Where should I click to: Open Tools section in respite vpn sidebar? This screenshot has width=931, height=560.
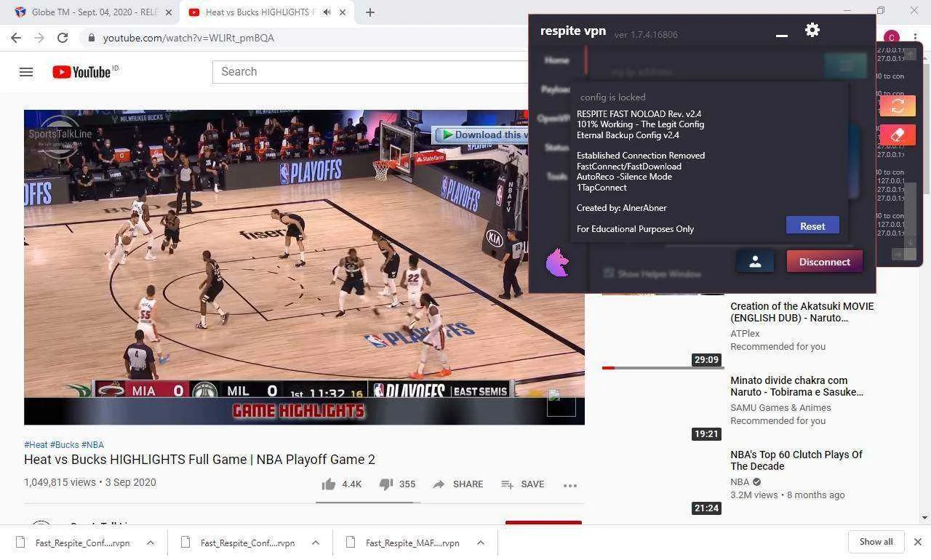tap(556, 177)
